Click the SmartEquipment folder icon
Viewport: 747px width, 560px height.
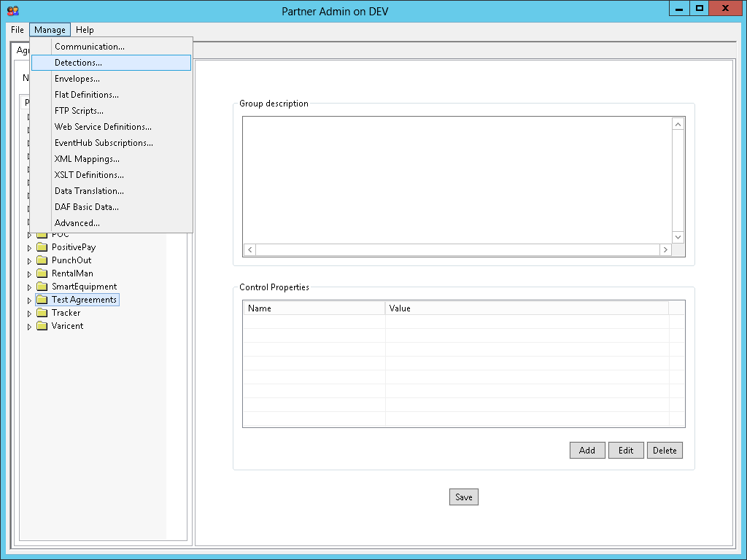(x=42, y=287)
